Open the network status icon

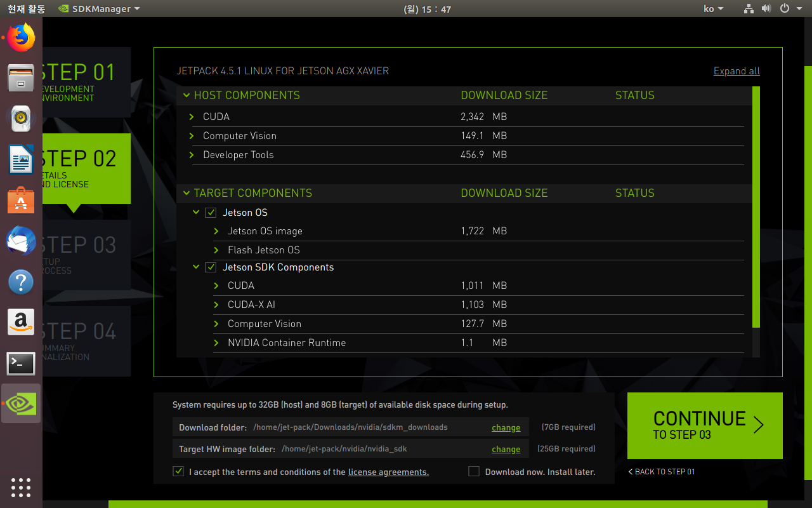tap(749, 9)
